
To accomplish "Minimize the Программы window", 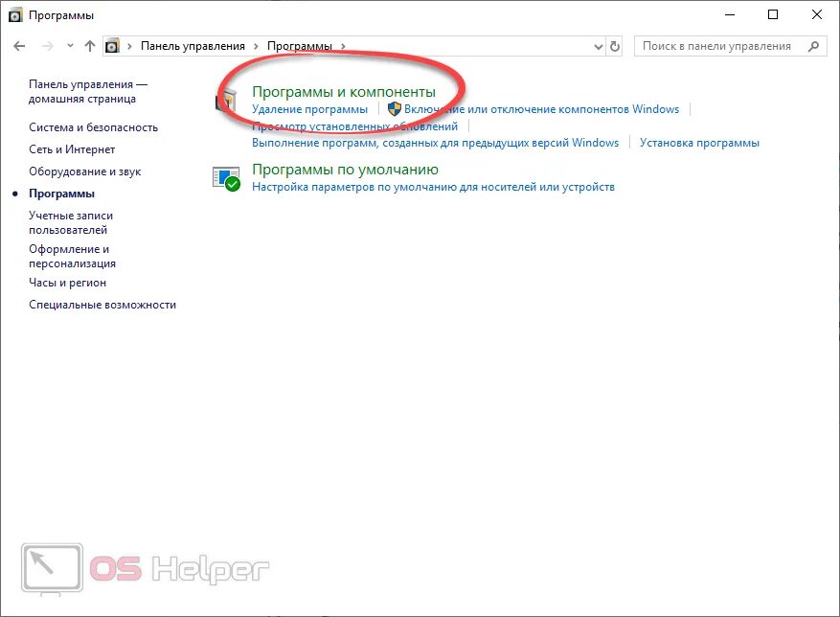I will click(x=730, y=15).
